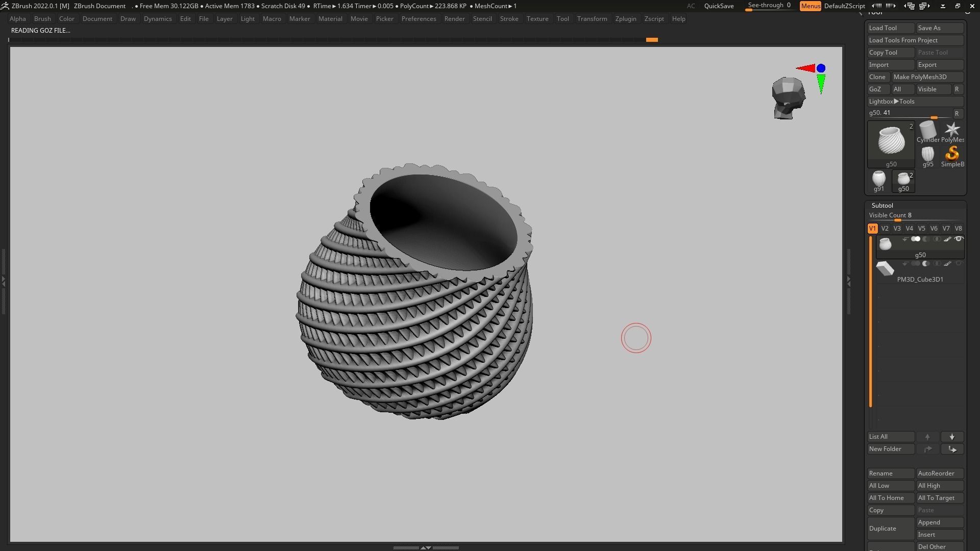Pick the Cylinder tool icon
Viewport: 980px width, 551px height.
[927, 132]
